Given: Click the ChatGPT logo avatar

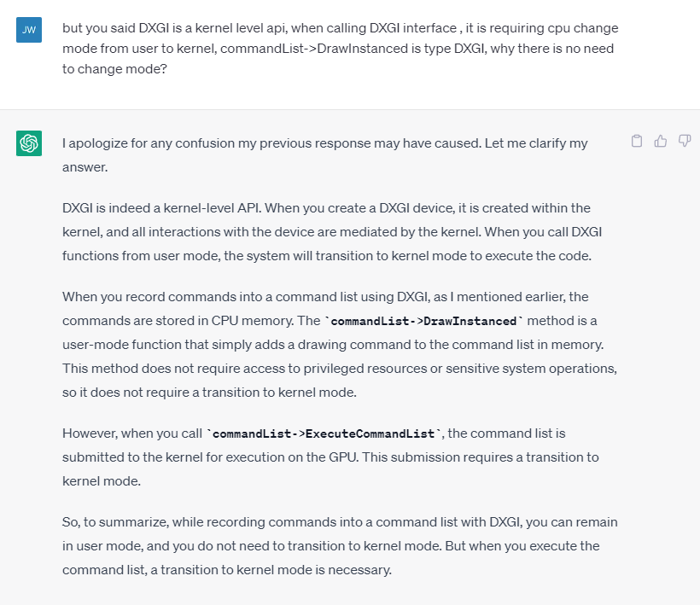Looking at the screenshot, I should tap(29, 143).
